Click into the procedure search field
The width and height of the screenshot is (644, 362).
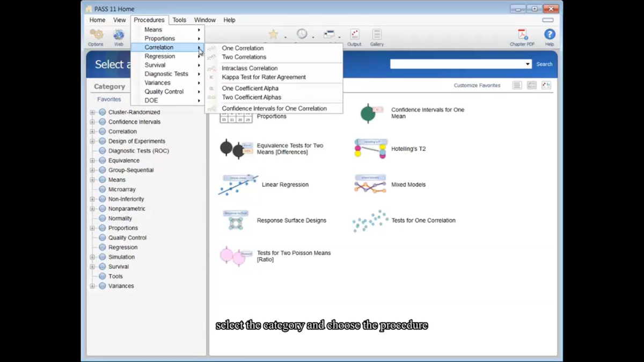(x=457, y=64)
